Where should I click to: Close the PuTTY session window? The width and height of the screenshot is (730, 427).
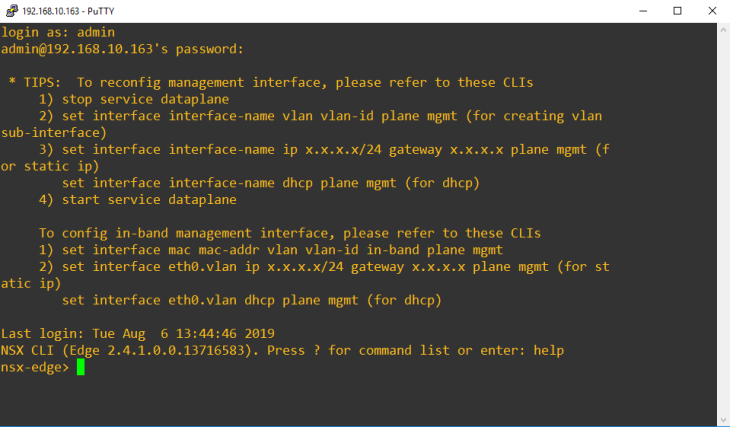[x=712, y=11]
